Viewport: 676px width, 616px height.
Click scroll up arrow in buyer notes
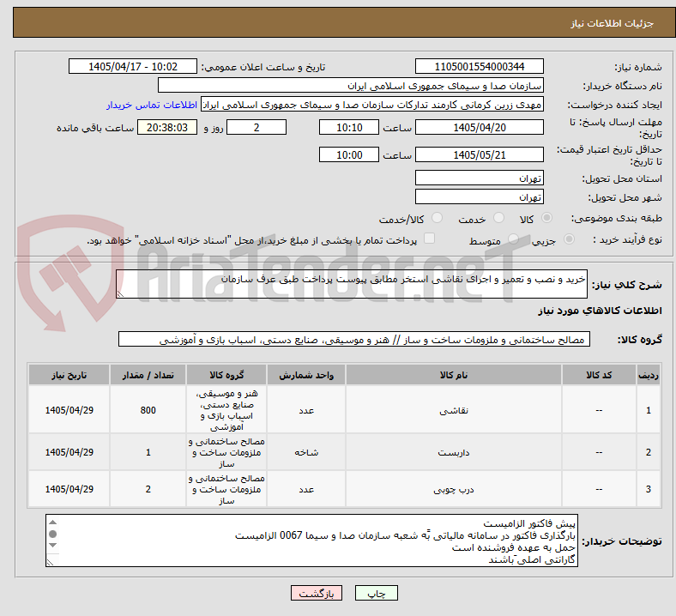pyautogui.click(x=52, y=522)
